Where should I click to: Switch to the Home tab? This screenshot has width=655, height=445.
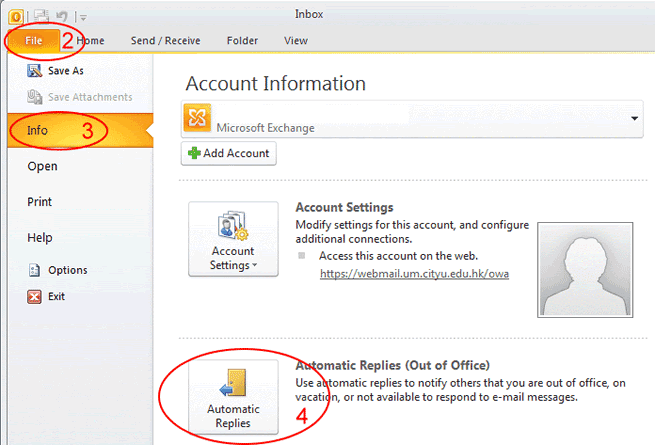(x=90, y=41)
